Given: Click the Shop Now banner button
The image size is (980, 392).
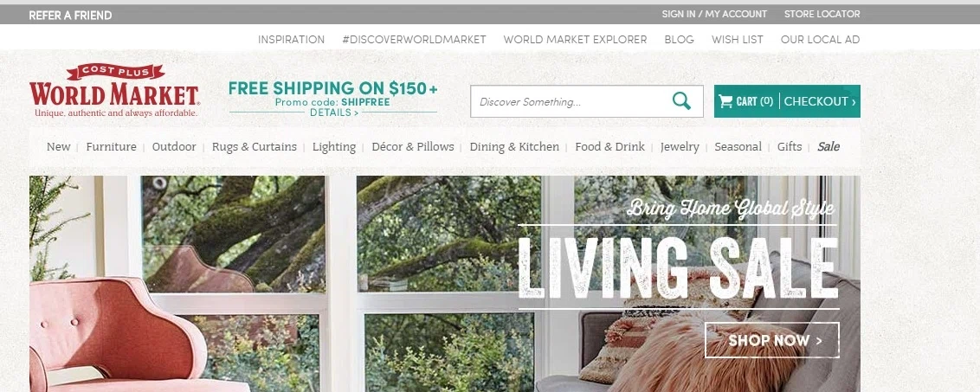Looking at the screenshot, I should click(772, 340).
